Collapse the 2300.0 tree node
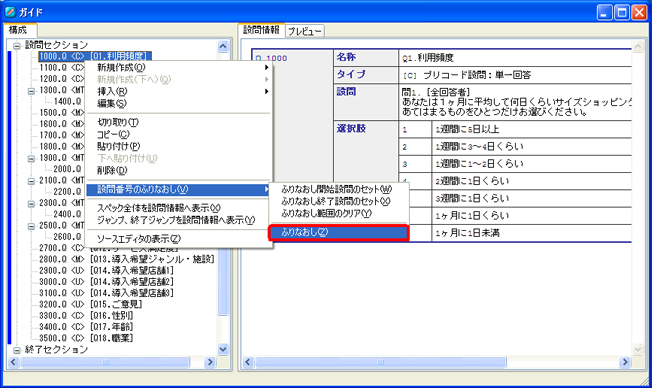 pos(31,203)
